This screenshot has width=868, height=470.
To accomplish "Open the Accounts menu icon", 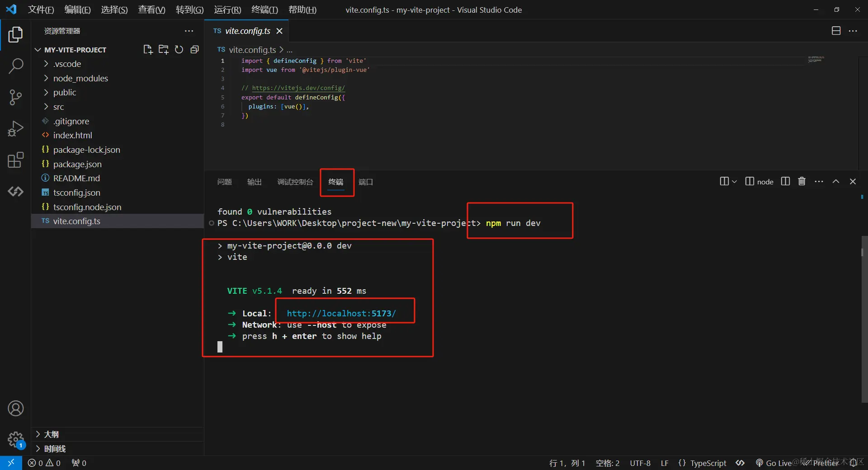I will [x=15, y=409].
